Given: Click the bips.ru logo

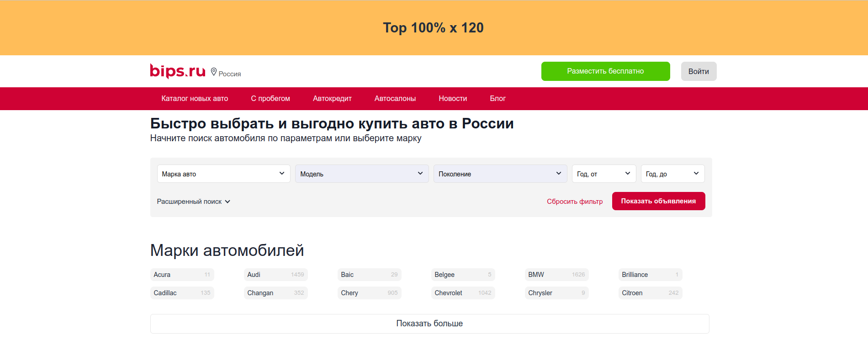Looking at the screenshot, I should [x=178, y=71].
